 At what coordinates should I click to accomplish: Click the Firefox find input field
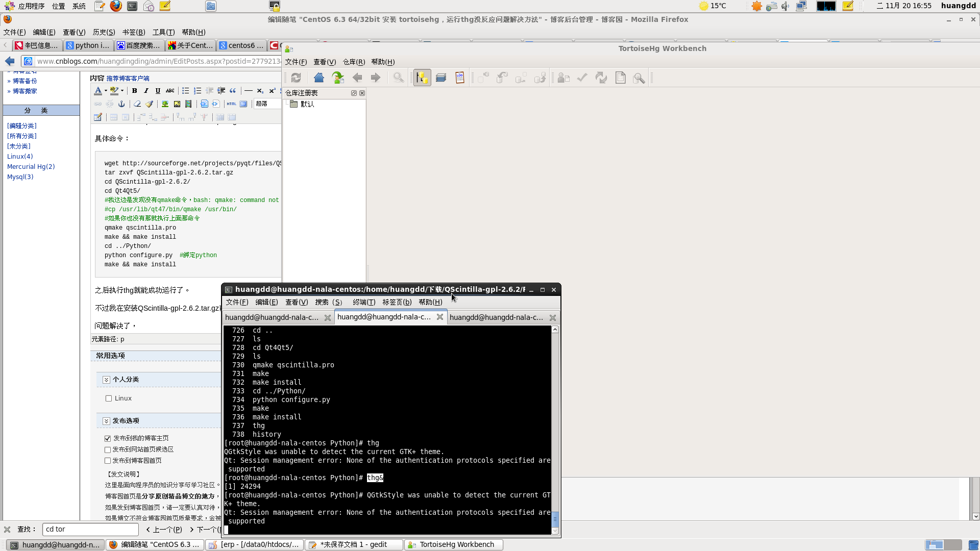[x=90, y=530]
